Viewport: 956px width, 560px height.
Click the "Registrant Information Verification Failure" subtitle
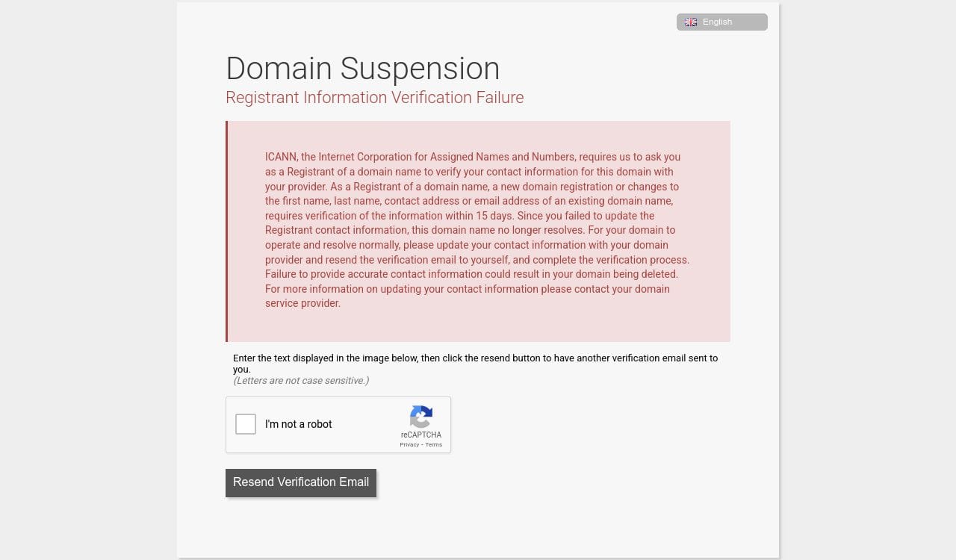point(374,98)
